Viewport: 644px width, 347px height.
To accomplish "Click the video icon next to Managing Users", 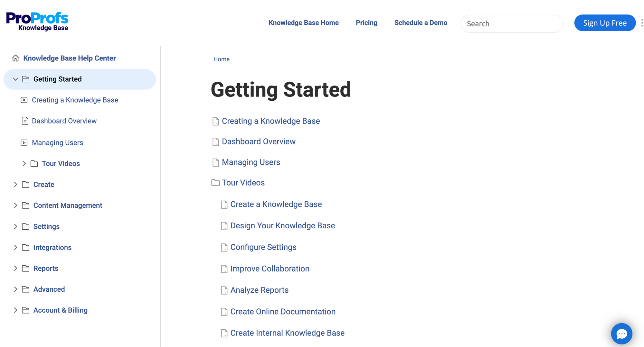I will [25, 142].
